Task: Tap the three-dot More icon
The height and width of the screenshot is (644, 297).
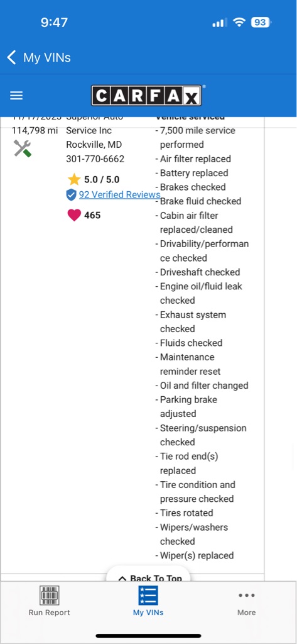Action: tap(247, 596)
